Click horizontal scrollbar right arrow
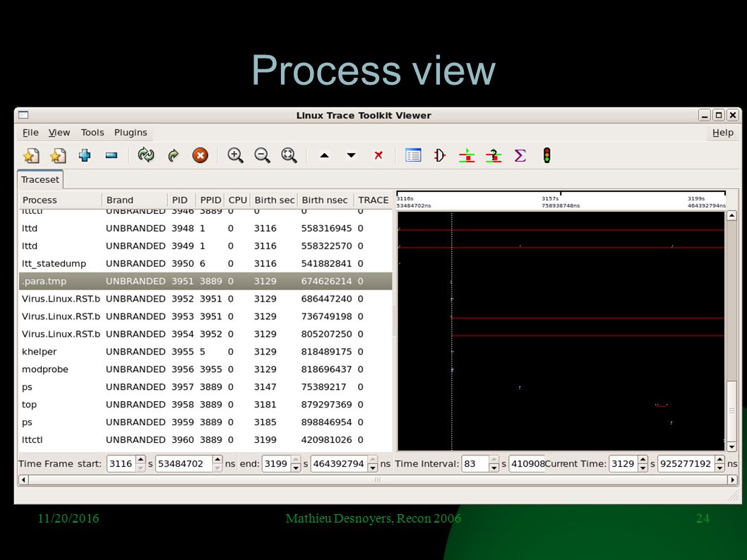 click(x=733, y=480)
